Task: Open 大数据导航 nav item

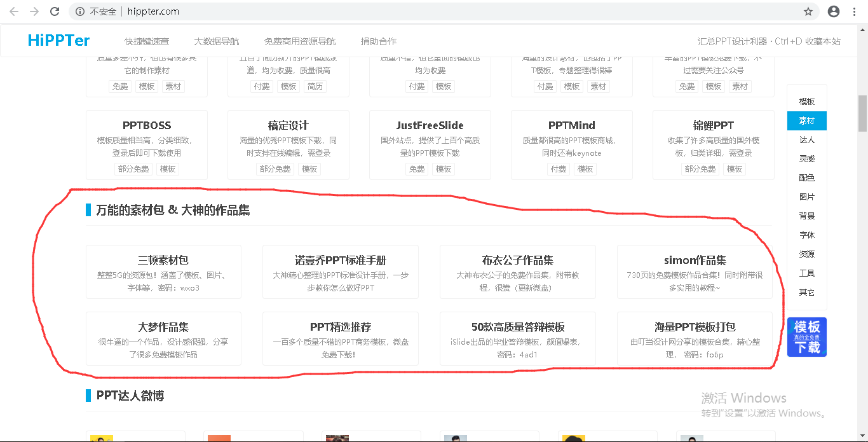Action: [x=217, y=41]
